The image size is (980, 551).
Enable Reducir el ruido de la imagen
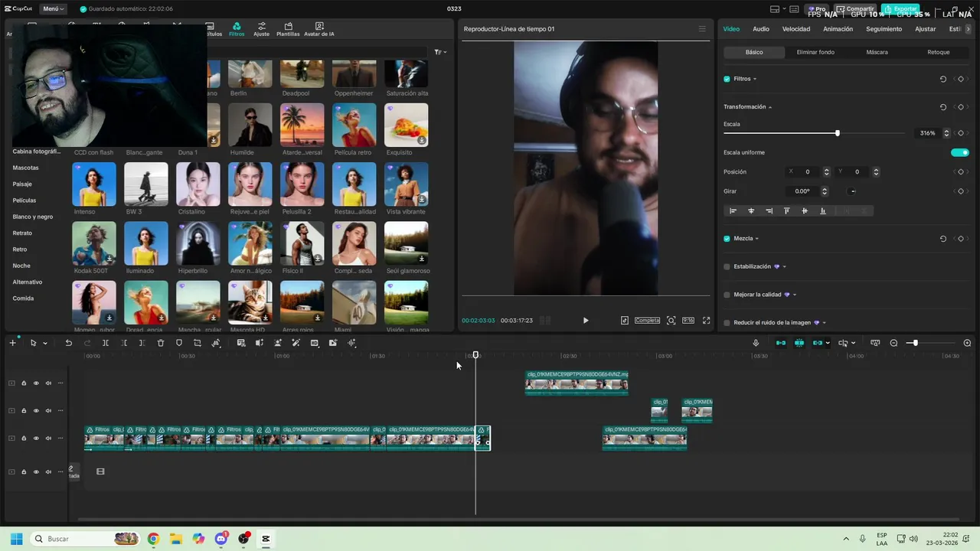click(x=727, y=323)
